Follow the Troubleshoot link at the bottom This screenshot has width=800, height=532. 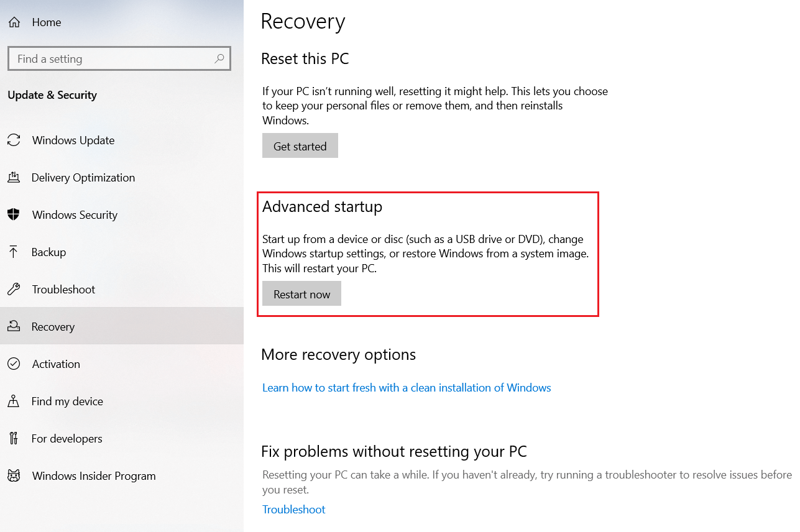point(293,510)
